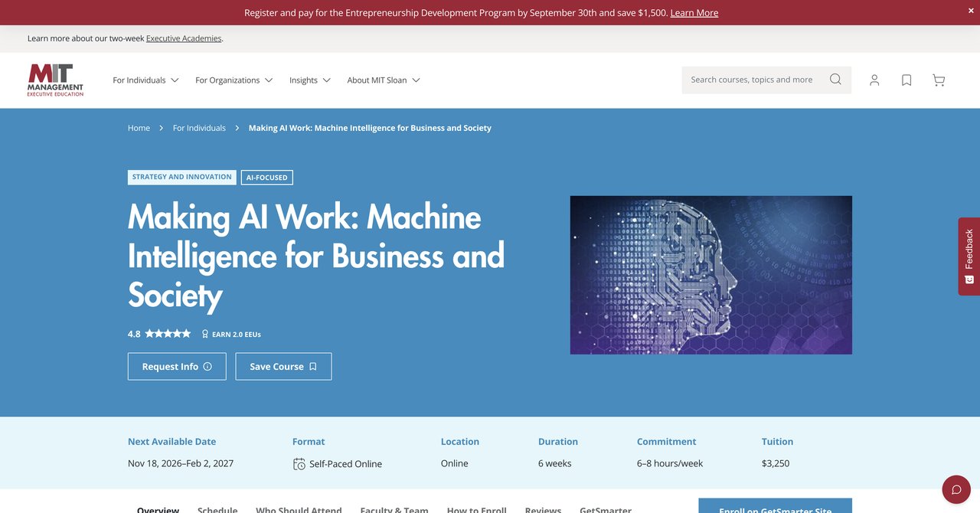Open the Feedback side tab
Screen dimensions: 980x513
[x=969, y=256]
